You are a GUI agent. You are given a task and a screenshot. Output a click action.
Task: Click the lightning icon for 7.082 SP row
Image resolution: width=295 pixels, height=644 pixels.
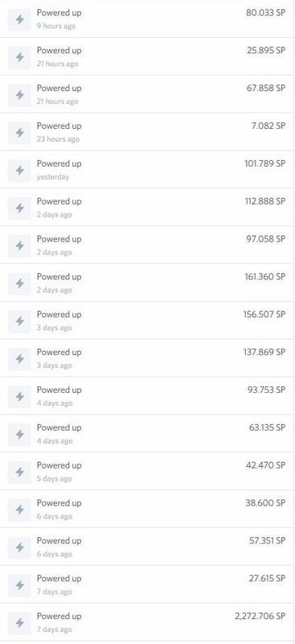point(19,133)
